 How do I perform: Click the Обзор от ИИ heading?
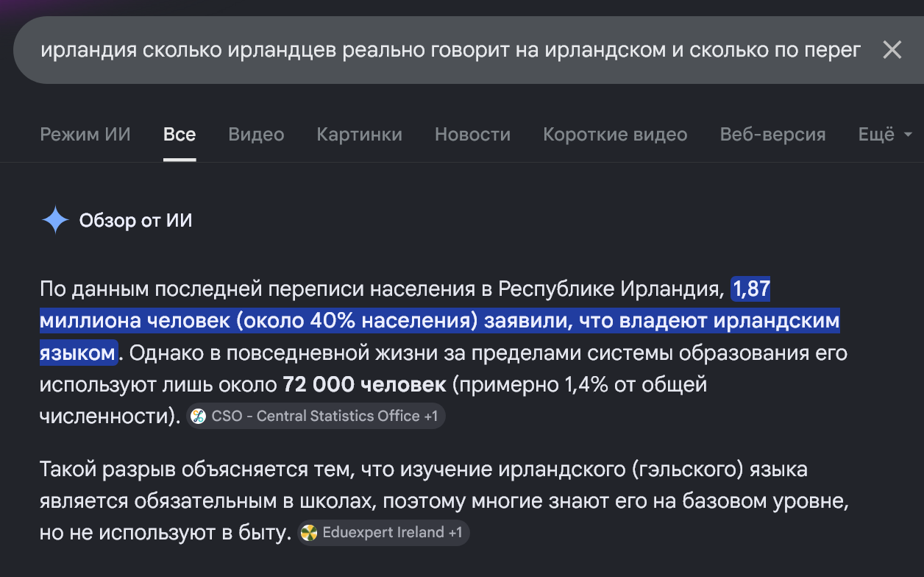(136, 220)
